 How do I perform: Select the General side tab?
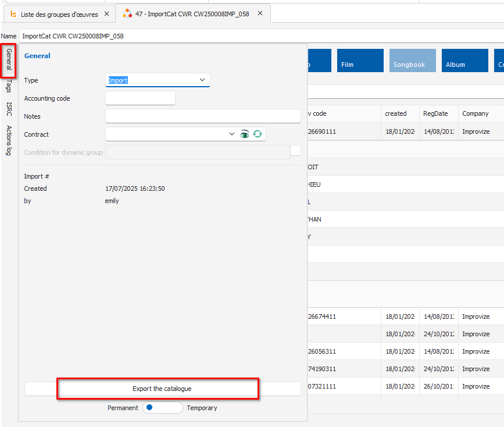9,60
